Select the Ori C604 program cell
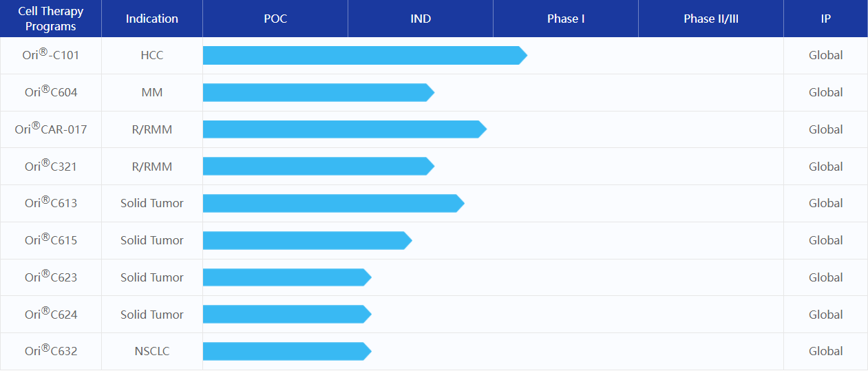Viewport: 868px width, 371px height. pos(51,92)
